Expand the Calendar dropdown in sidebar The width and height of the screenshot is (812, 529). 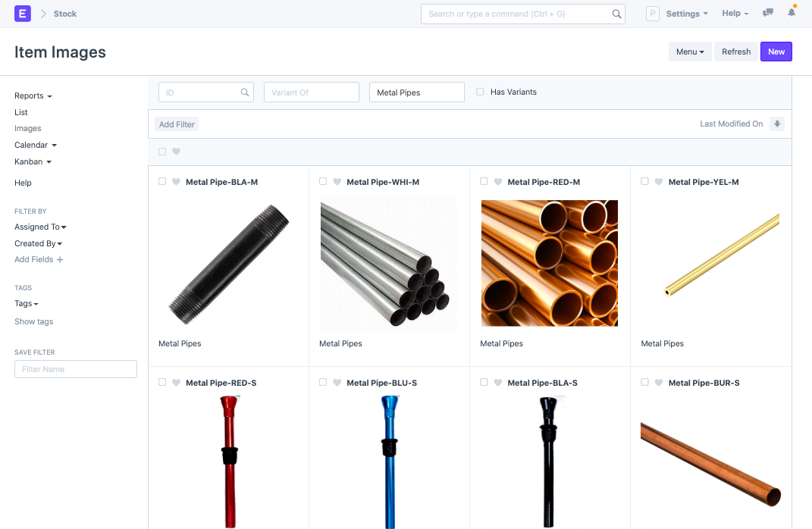coord(35,145)
